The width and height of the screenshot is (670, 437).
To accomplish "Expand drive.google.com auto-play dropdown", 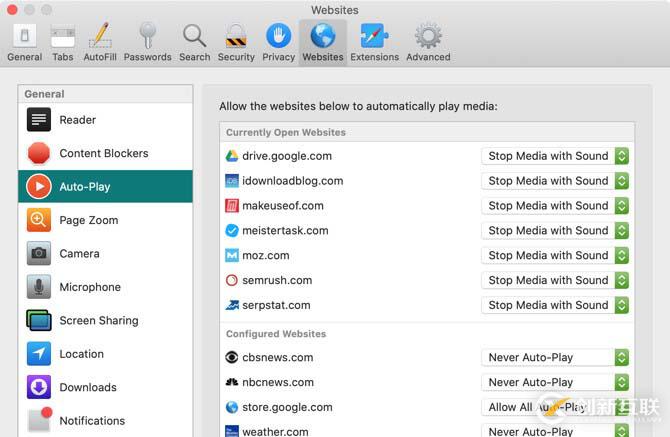I will (x=555, y=156).
